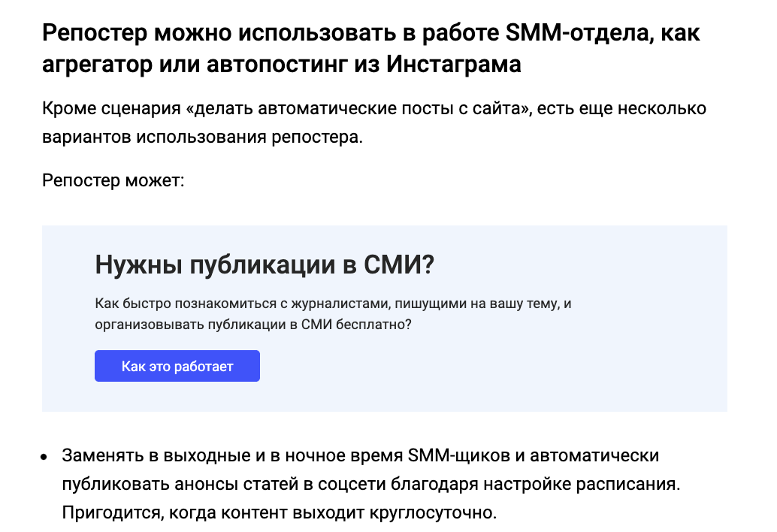Click the "Репостер может:" line
The image size is (777, 532).
(113, 180)
